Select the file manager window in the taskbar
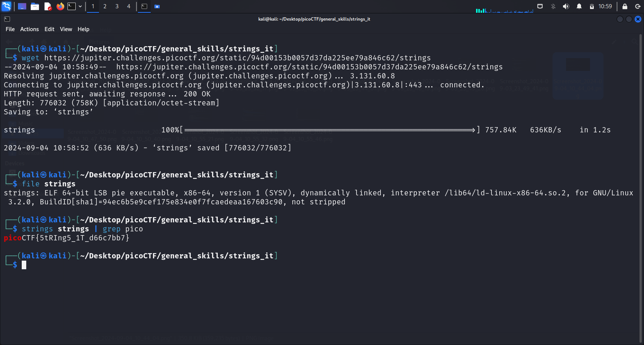 157,6
